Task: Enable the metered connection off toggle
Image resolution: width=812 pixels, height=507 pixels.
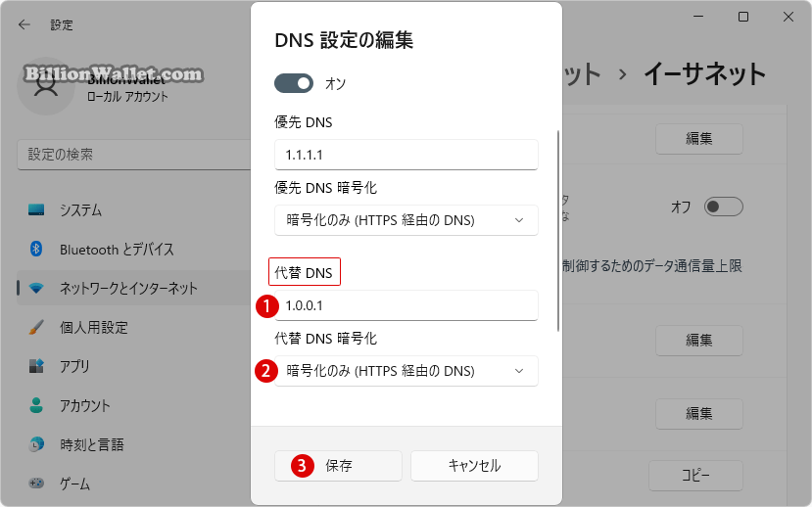Action: click(x=724, y=207)
